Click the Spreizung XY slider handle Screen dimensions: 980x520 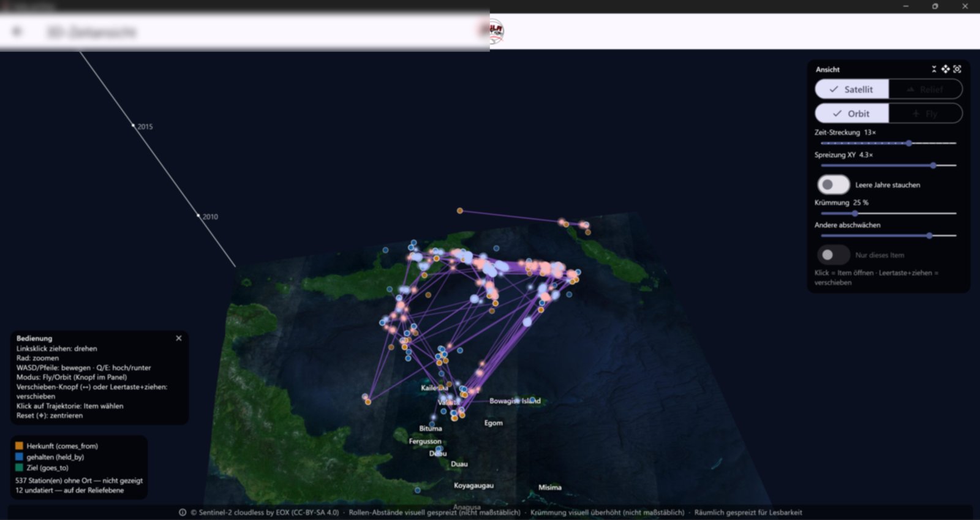pos(933,165)
